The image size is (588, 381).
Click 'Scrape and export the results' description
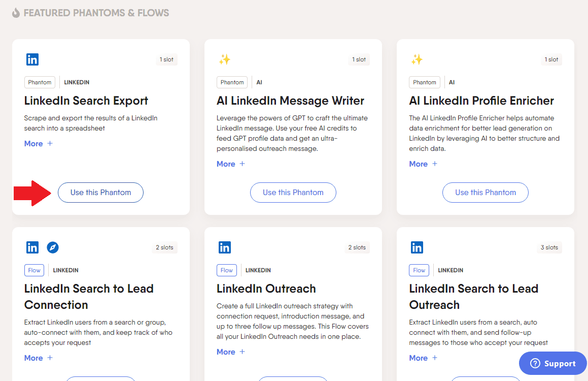tap(91, 123)
